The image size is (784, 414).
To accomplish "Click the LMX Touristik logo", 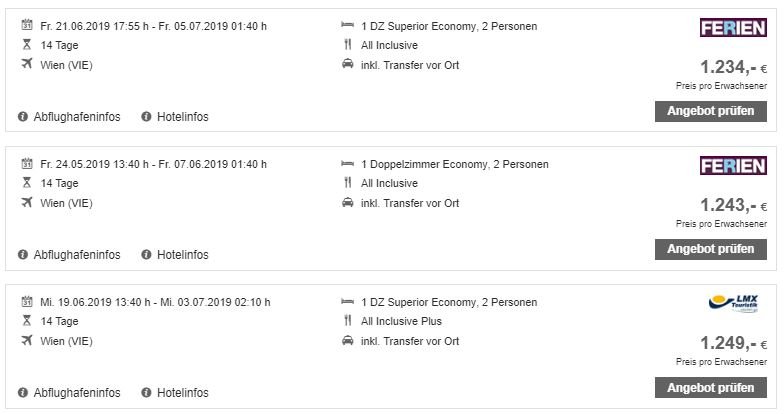I will pos(738,303).
